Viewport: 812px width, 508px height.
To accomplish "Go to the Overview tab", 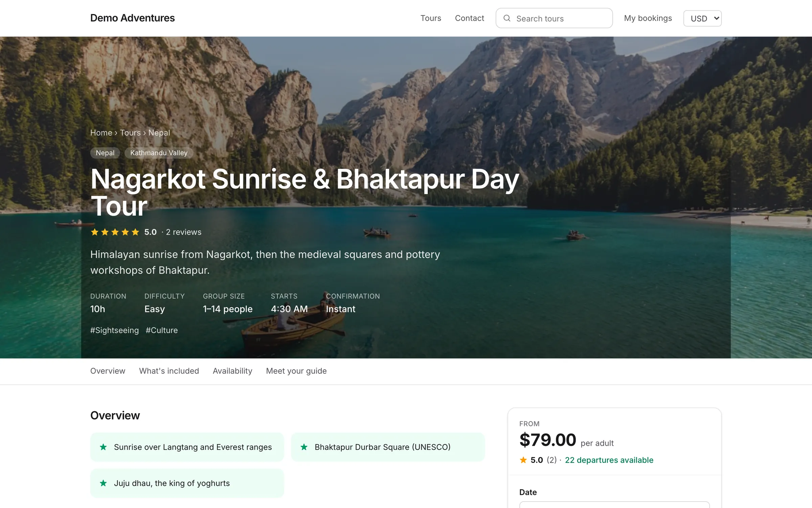I will (108, 371).
